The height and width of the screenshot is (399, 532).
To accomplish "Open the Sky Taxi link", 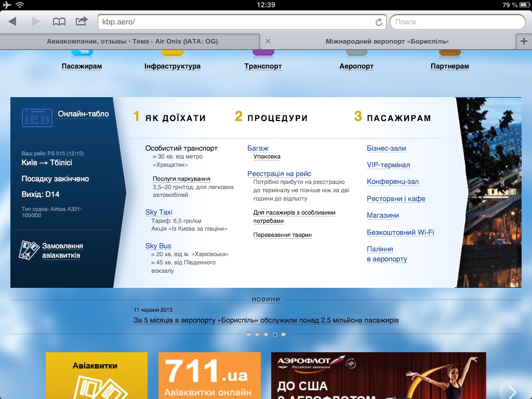I will click(158, 212).
